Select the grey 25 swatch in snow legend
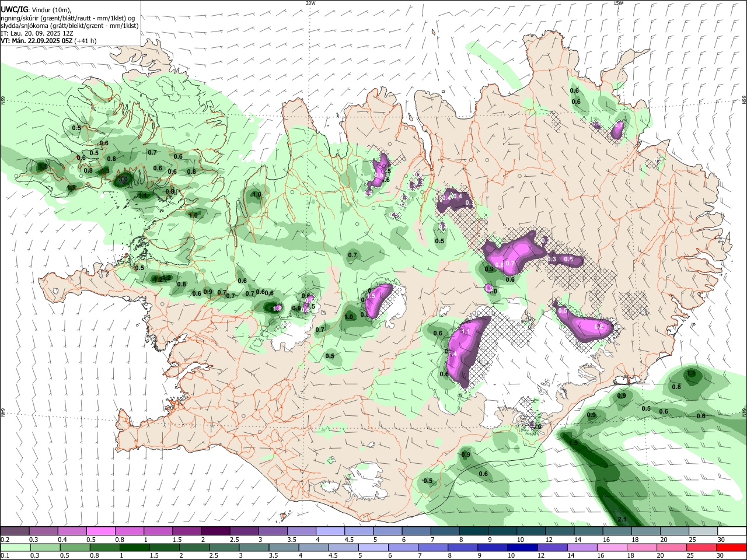Screen dimensions: 747x560 click(703, 531)
